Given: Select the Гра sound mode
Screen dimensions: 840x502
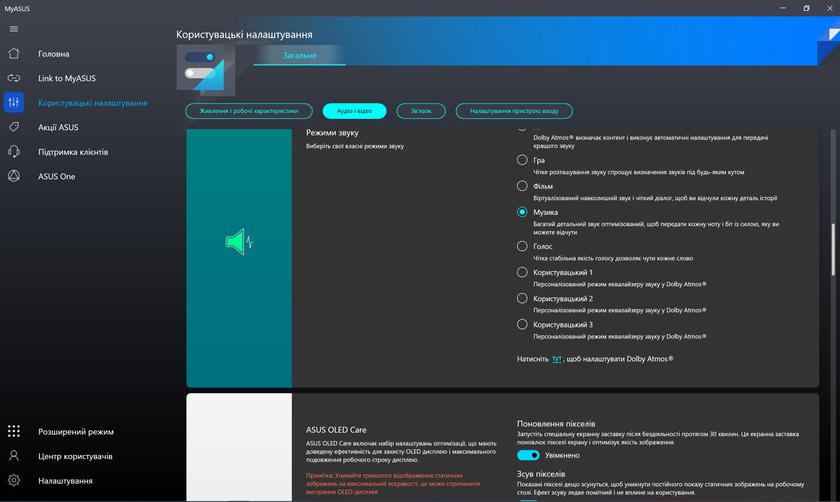Looking at the screenshot, I should 522,160.
